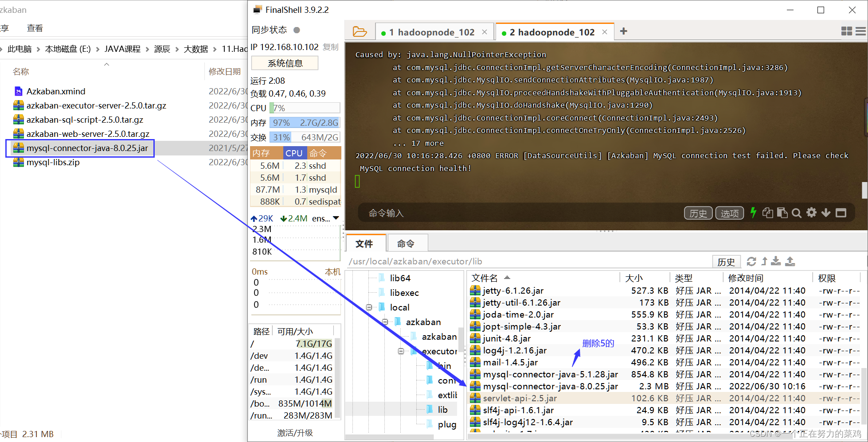868x442 pixels.
Task: Open the terminal 选项 button
Action: click(x=730, y=213)
